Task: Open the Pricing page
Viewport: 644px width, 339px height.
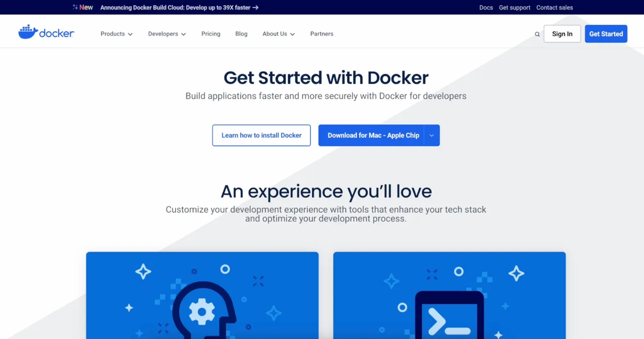Action: point(211,34)
